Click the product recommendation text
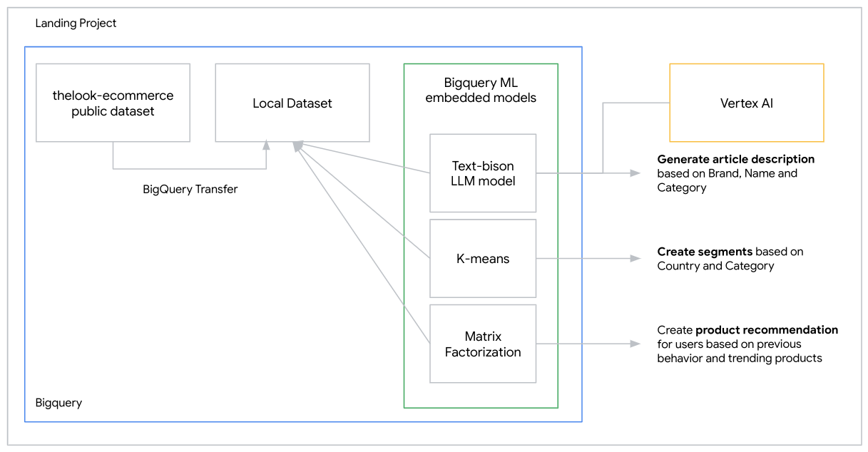Image resolution: width=868 pixels, height=452 pixels. [767, 330]
